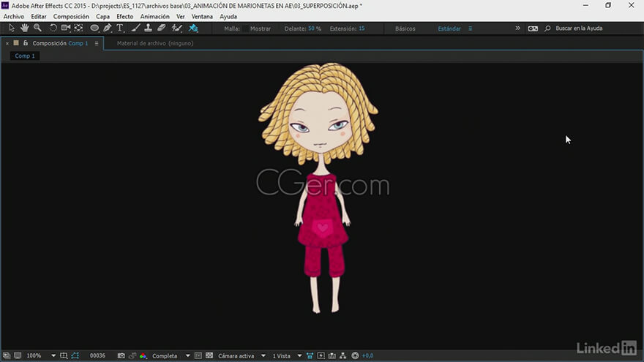Select the Básicos workspace
This screenshot has height=362, width=644.
point(405,29)
